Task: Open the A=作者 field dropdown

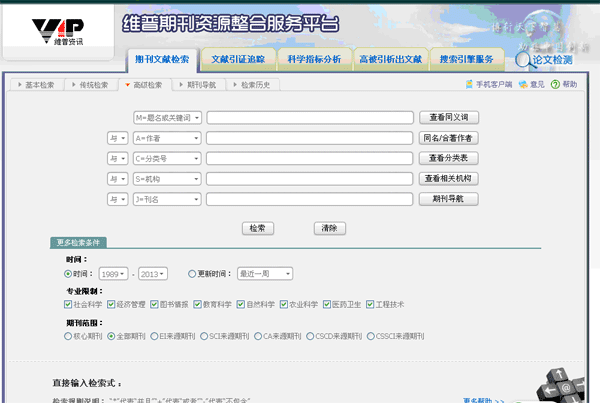Action: 167,138
